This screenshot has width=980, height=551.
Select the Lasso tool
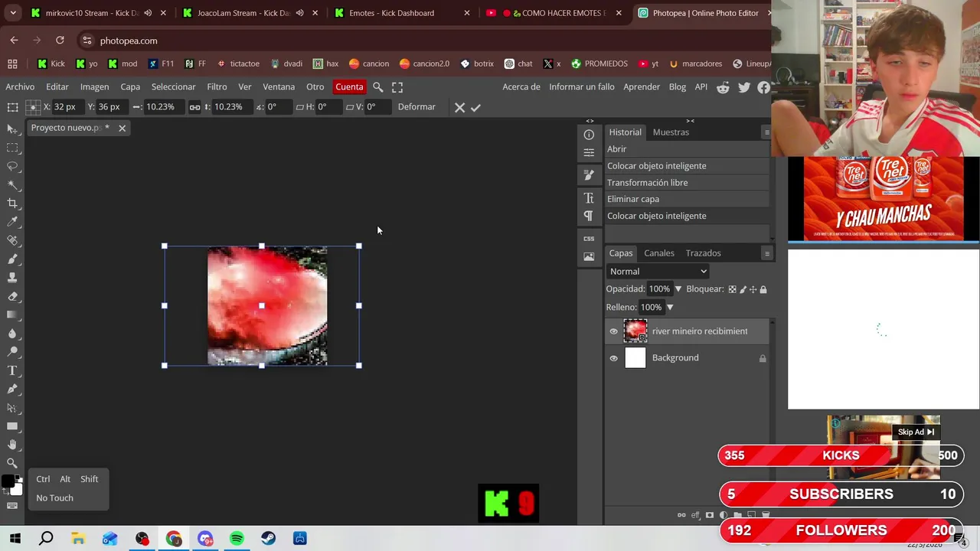(12, 166)
